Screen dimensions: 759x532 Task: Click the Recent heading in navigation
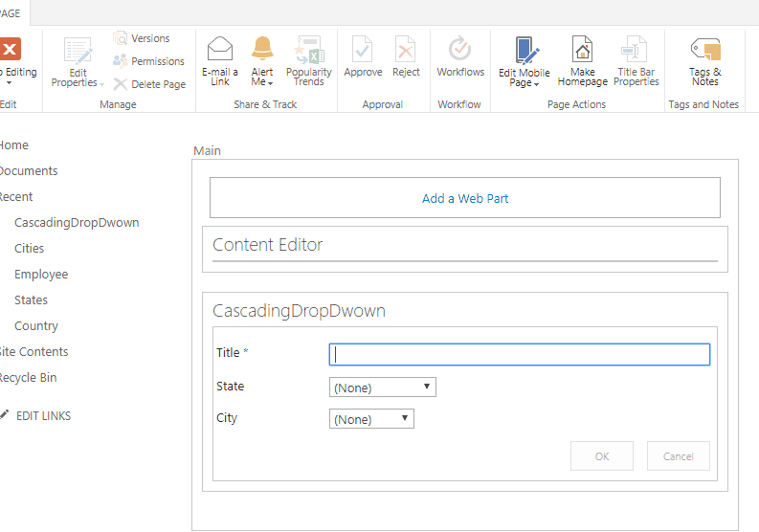click(x=16, y=197)
